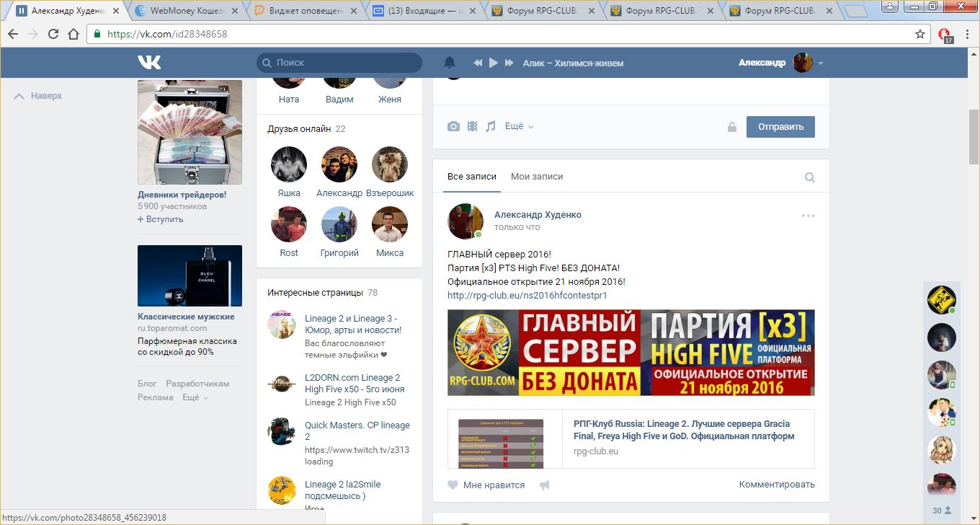The image size is (980, 525).
Task: Close the Александр Худенко browser tab
Action: (x=117, y=11)
